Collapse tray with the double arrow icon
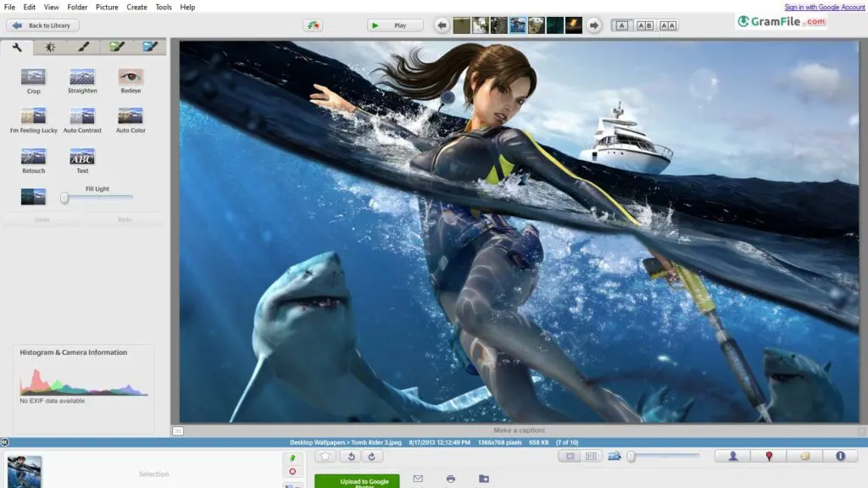The image size is (868, 488). (x=4, y=442)
